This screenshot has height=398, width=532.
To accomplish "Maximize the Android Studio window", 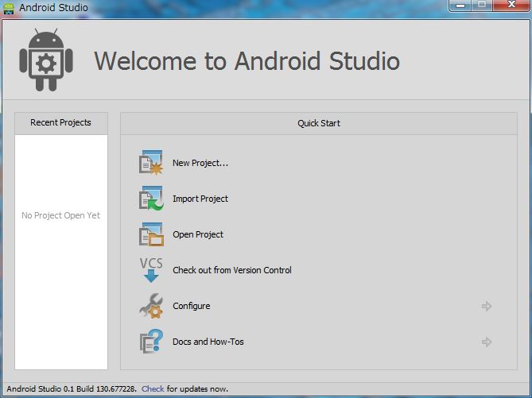I will click(x=482, y=5).
